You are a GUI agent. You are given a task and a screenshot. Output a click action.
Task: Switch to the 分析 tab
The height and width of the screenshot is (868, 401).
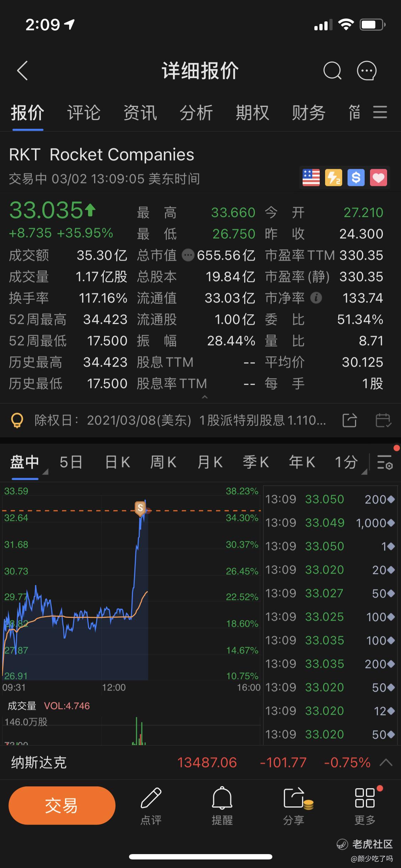196,113
